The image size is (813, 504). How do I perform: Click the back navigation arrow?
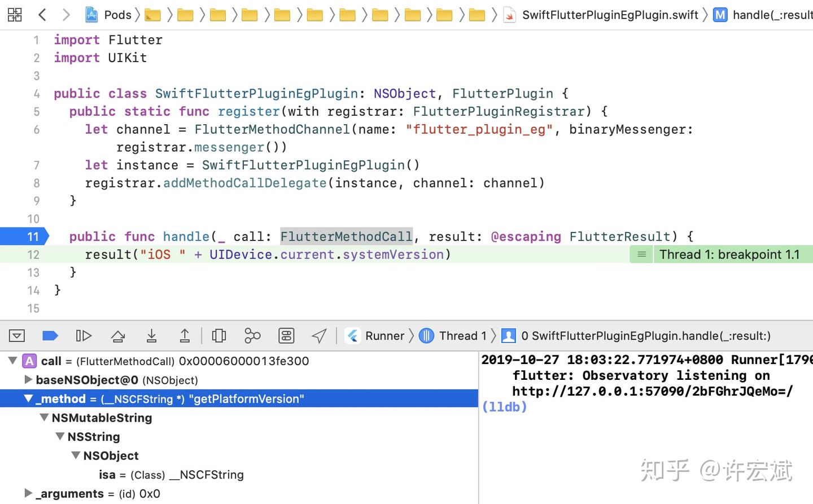point(42,15)
